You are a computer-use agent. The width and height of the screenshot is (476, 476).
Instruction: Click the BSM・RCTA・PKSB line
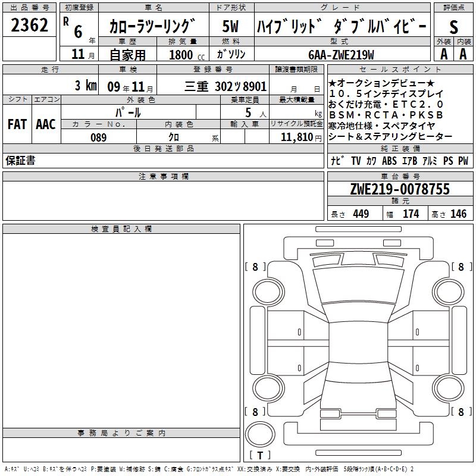click(x=386, y=115)
